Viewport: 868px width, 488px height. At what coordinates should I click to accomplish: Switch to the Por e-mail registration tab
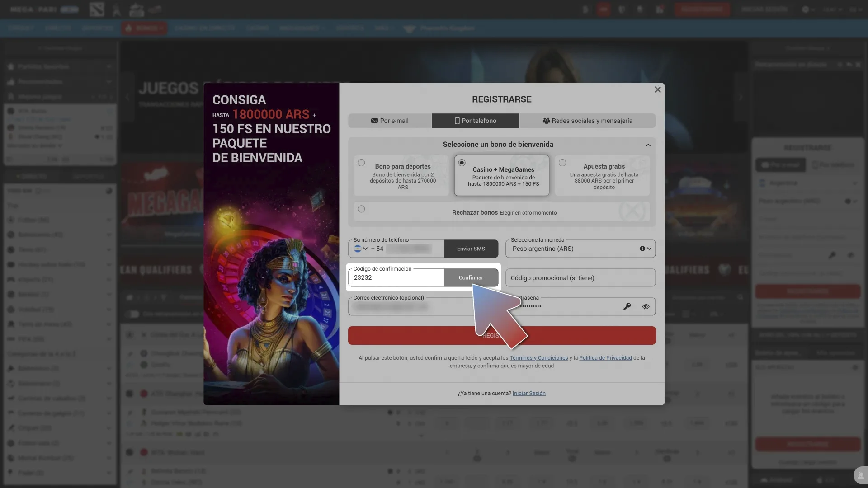[389, 121]
